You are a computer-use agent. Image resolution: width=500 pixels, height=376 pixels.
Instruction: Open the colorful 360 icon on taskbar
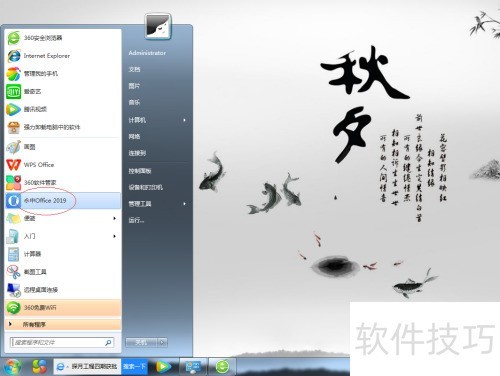pos(39,367)
